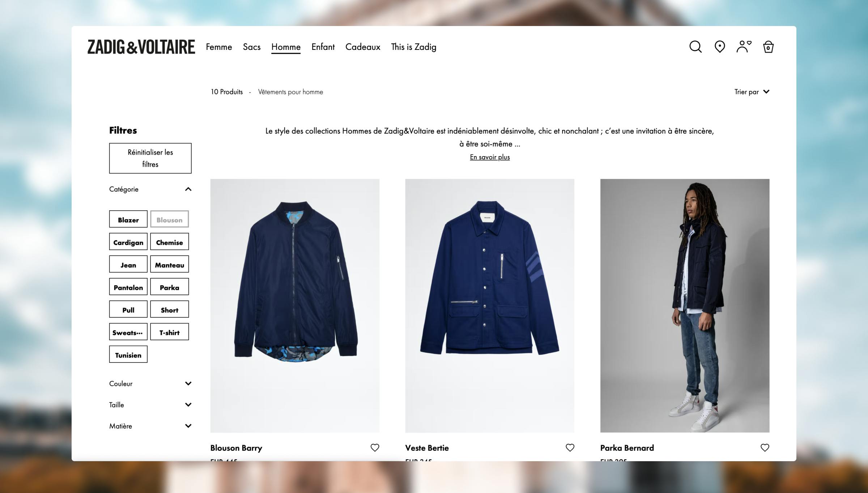Image resolution: width=868 pixels, height=493 pixels.
Task: Click the heart/wishlist icon on Blouson Barry
Action: [x=374, y=448]
